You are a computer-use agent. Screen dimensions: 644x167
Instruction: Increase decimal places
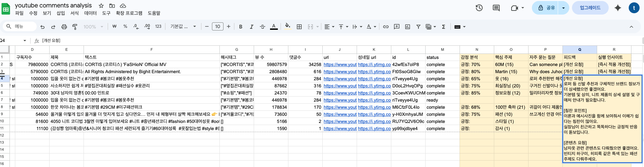(147, 26)
